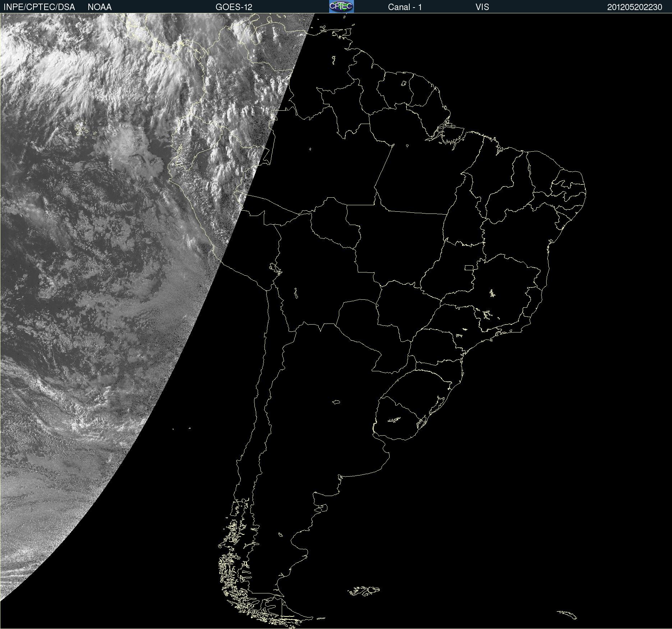Click the INPE/CPTEC/DSA header text
The width and height of the screenshot is (672, 629).
39,7
